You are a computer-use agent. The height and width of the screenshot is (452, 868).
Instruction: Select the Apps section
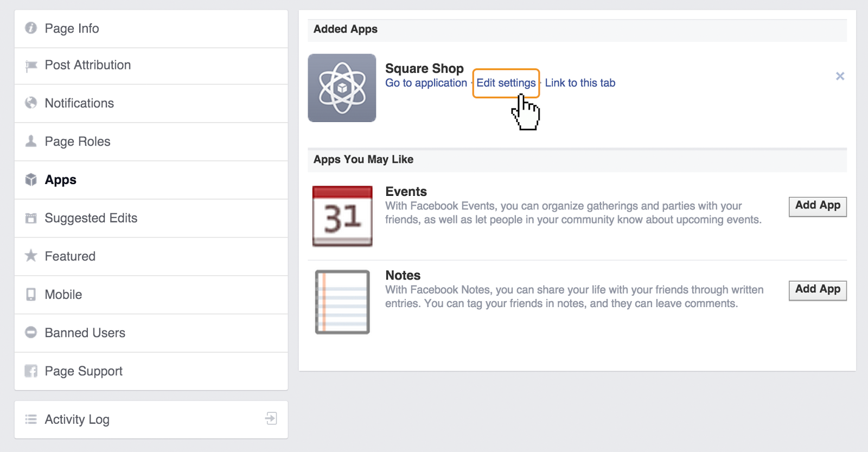[x=151, y=180]
